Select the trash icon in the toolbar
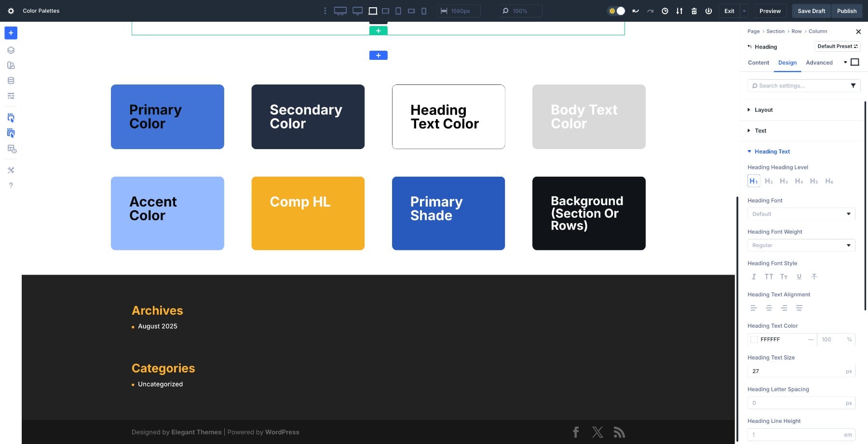The image size is (868, 444). tap(694, 11)
